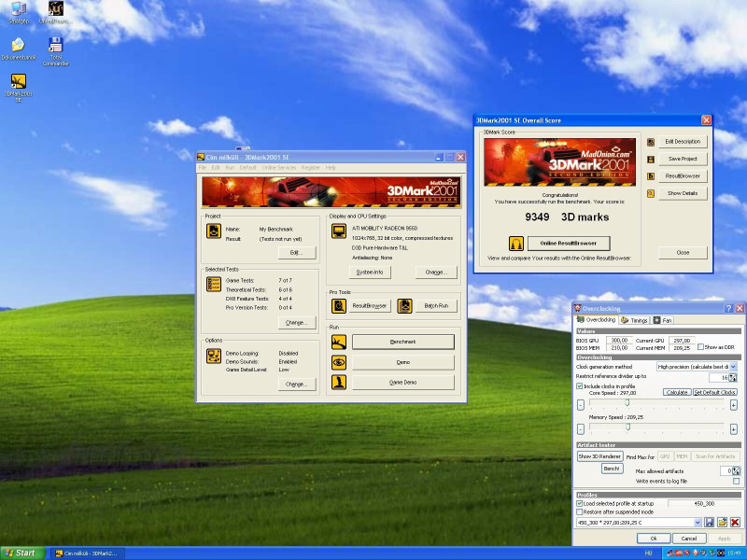Image resolution: width=747 pixels, height=560 pixels.
Task: Click the Show 3D Renderer button
Action: (x=599, y=456)
